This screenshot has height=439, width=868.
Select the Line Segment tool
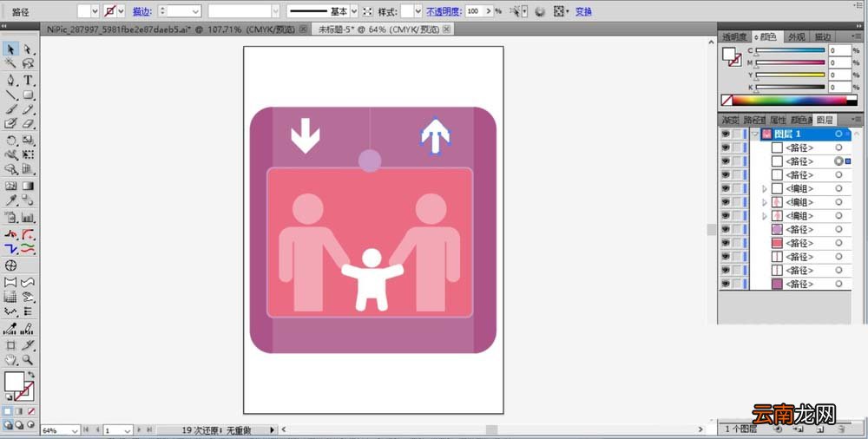coord(10,95)
